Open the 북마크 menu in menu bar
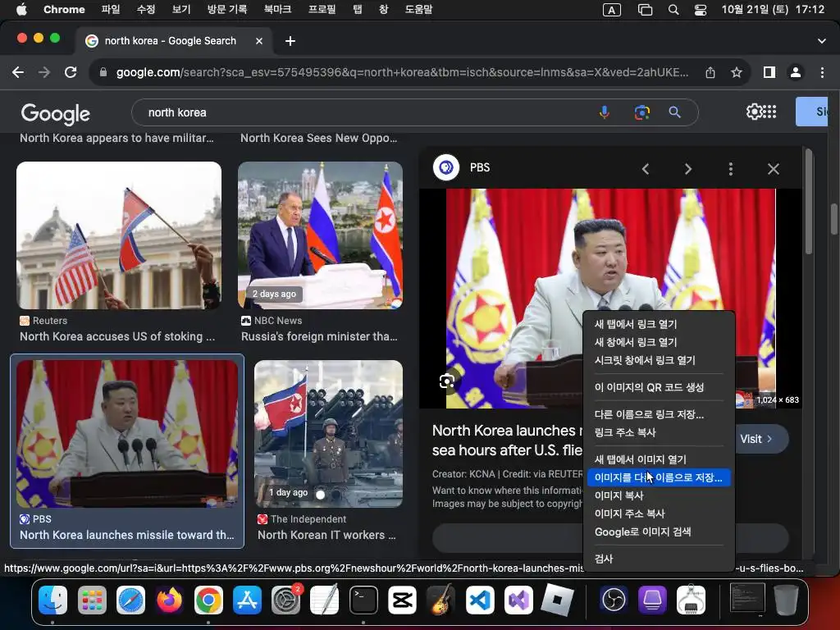The width and height of the screenshot is (840, 630). pyautogui.click(x=277, y=10)
